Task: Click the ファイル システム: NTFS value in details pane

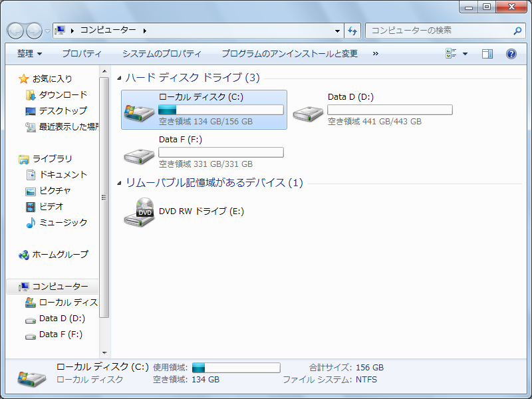Action: click(366, 379)
